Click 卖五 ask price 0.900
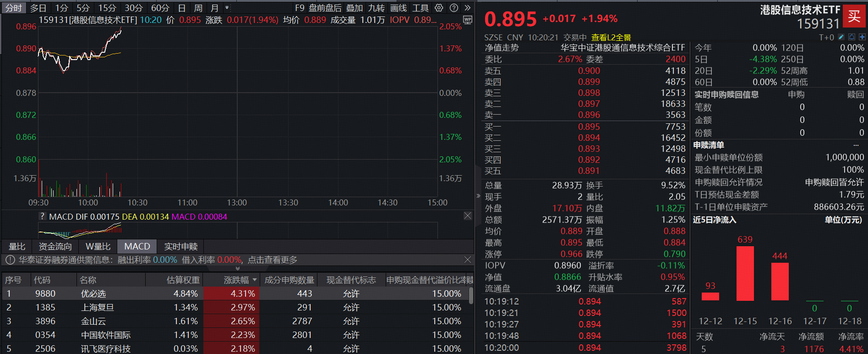Image resolution: width=868 pixels, height=354 pixels. point(589,71)
